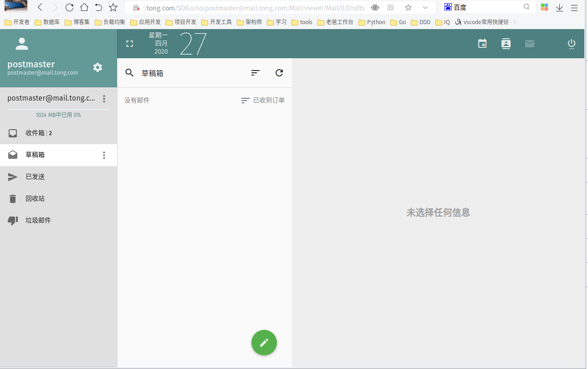588x369 pixels.
Task: Open the Calendar module icon
Action: click(x=482, y=44)
